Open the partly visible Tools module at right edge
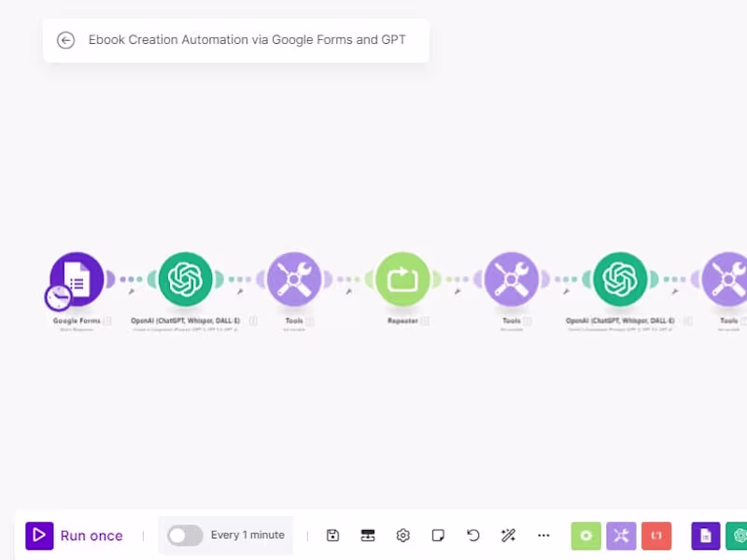Image resolution: width=747 pixels, height=560 pixels. pyautogui.click(x=726, y=279)
